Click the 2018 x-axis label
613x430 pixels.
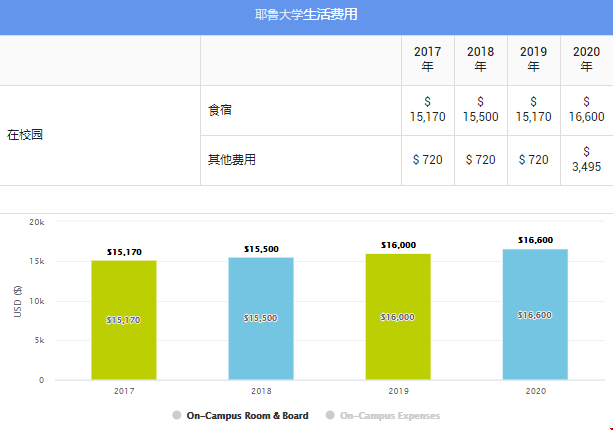[x=261, y=391]
